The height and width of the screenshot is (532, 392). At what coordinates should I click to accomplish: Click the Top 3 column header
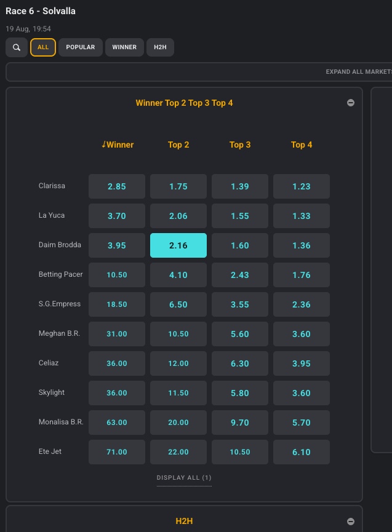tap(240, 145)
